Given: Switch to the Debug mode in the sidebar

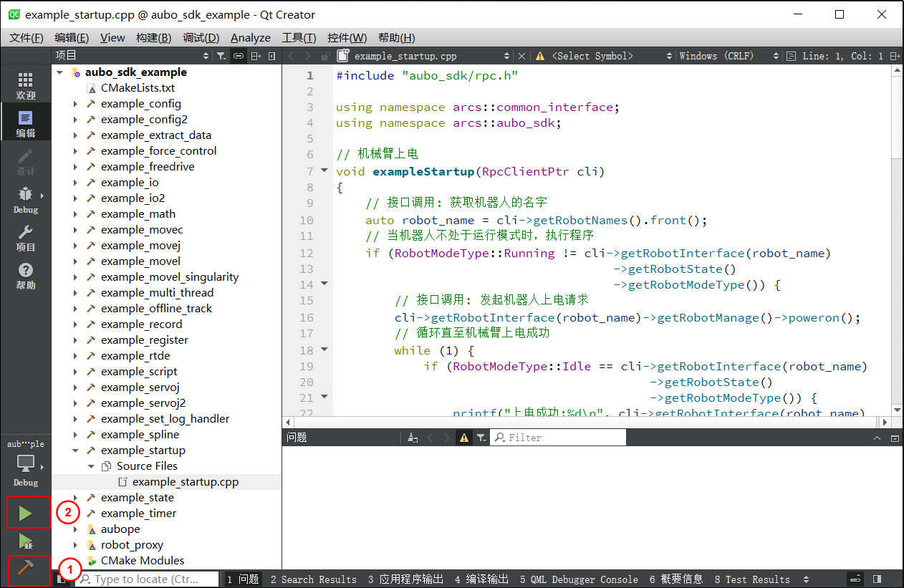Looking at the screenshot, I should tap(25, 200).
